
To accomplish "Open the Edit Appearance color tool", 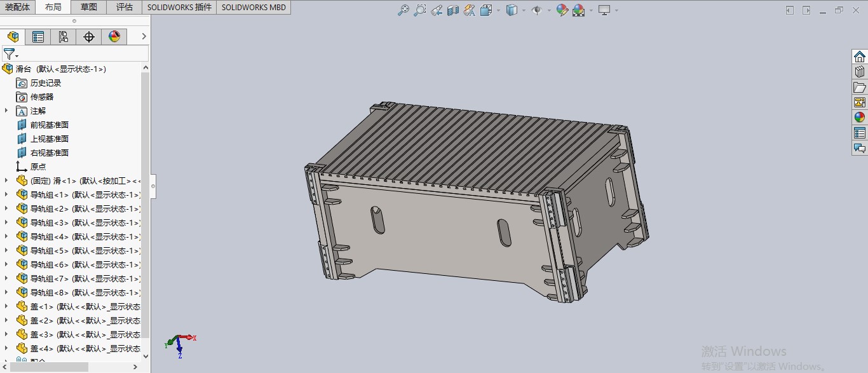I will point(562,10).
